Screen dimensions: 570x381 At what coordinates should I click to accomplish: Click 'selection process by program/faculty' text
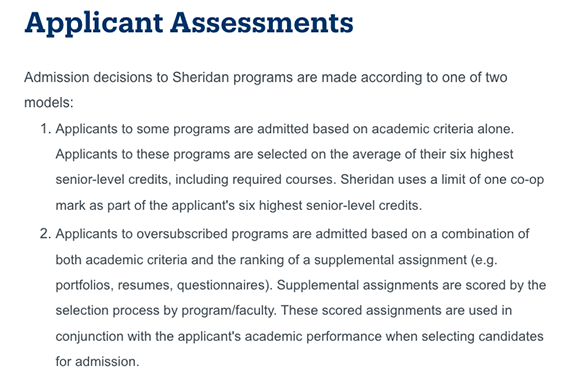pyautogui.click(x=166, y=310)
